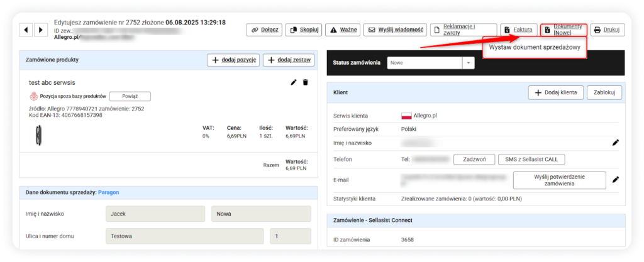Delete product with the trash icon
Image resolution: width=644 pixels, height=262 pixels.
[x=306, y=82]
